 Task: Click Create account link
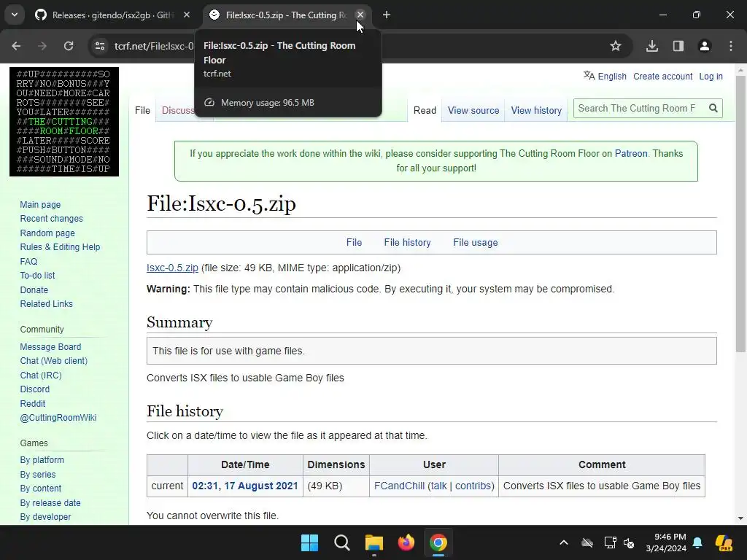662,76
